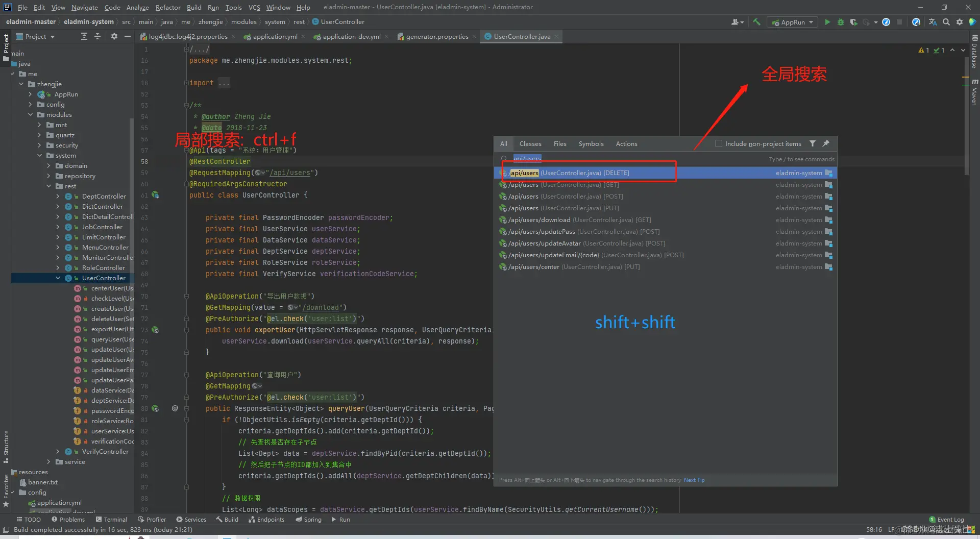This screenshot has height=539, width=980.
Task: Click the Next Tip link in the search popup
Action: tap(694, 480)
